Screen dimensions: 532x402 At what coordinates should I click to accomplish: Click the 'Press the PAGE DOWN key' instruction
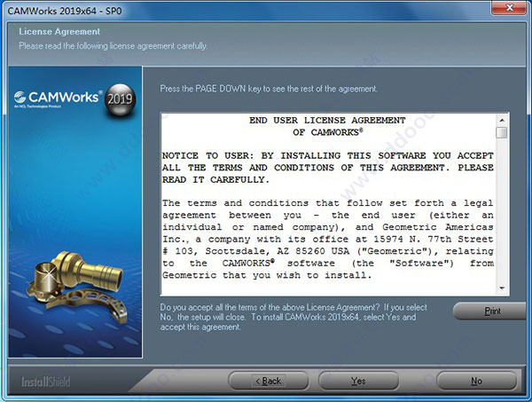pyautogui.click(x=269, y=89)
